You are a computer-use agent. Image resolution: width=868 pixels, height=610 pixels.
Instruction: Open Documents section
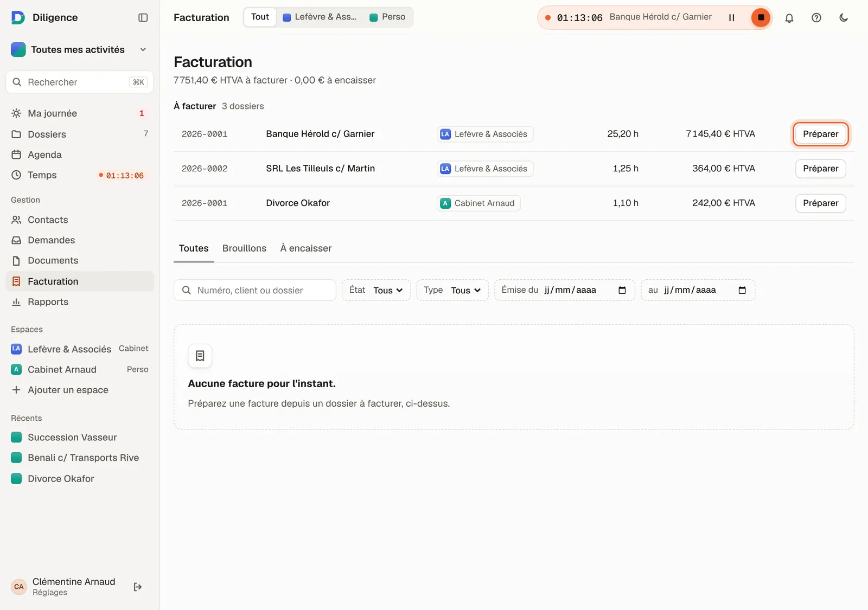point(79,261)
